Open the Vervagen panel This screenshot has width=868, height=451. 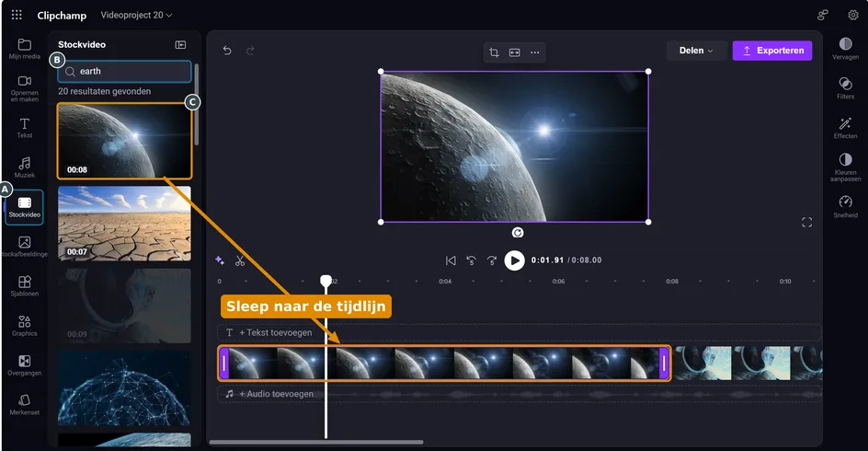(x=845, y=49)
